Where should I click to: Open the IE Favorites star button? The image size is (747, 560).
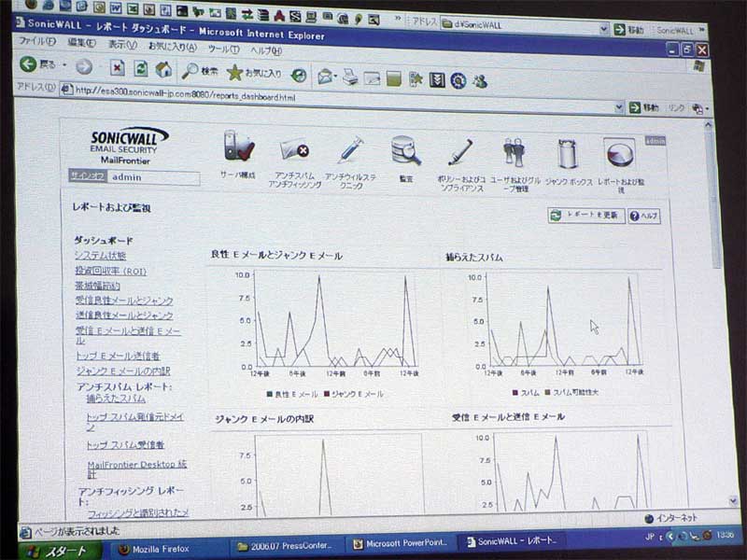click(x=254, y=73)
